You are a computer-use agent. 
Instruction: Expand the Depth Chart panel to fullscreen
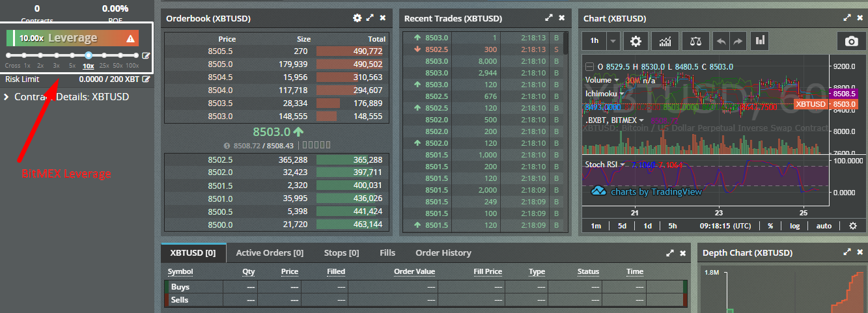coord(847,252)
